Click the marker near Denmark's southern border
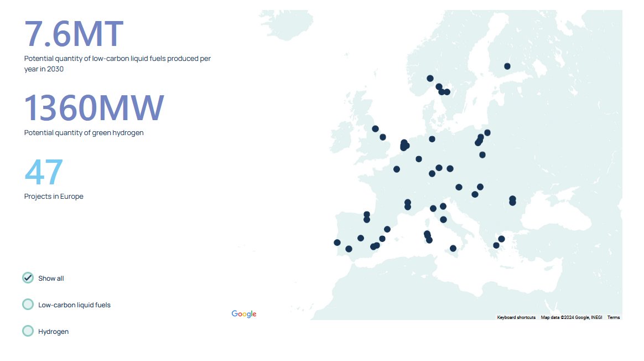 [x=432, y=139]
